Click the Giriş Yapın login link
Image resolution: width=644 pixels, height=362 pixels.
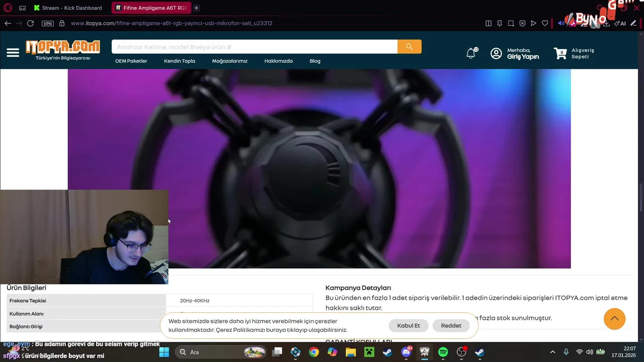tap(523, 57)
